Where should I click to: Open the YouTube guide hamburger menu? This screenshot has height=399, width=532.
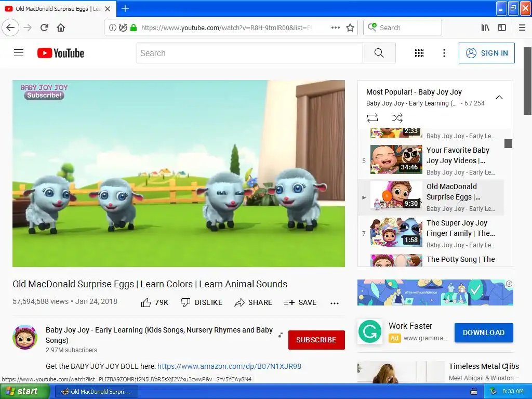(x=19, y=53)
